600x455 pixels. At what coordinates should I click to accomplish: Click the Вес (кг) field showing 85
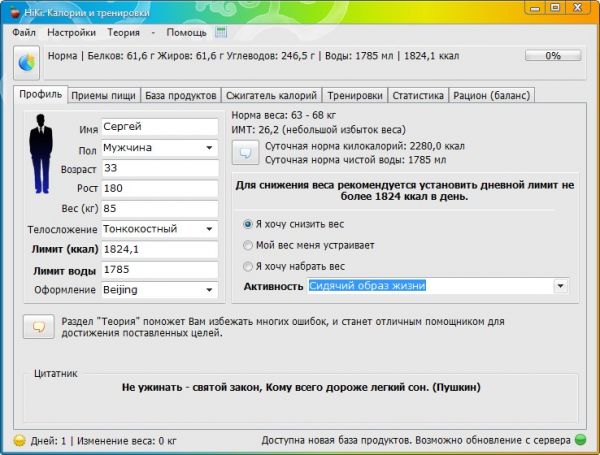(x=160, y=209)
